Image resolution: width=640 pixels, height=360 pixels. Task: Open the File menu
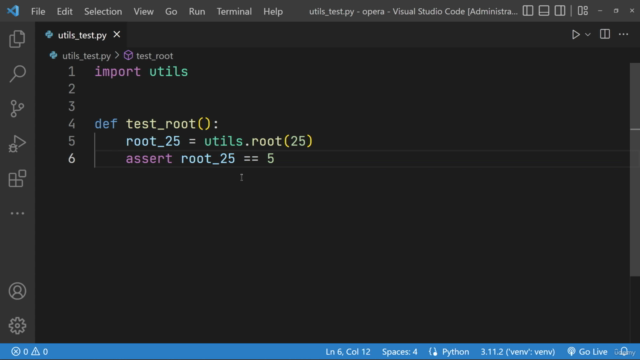[38, 11]
